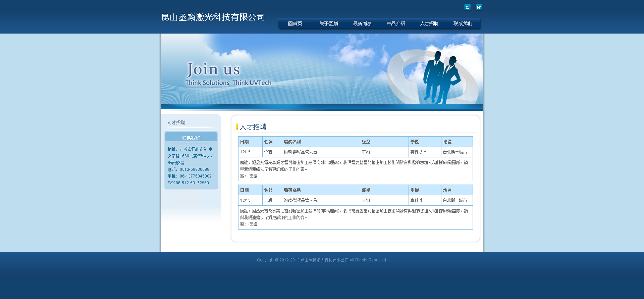Go to 回首页 in navigation bar
644x299 pixels.
(295, 23)
